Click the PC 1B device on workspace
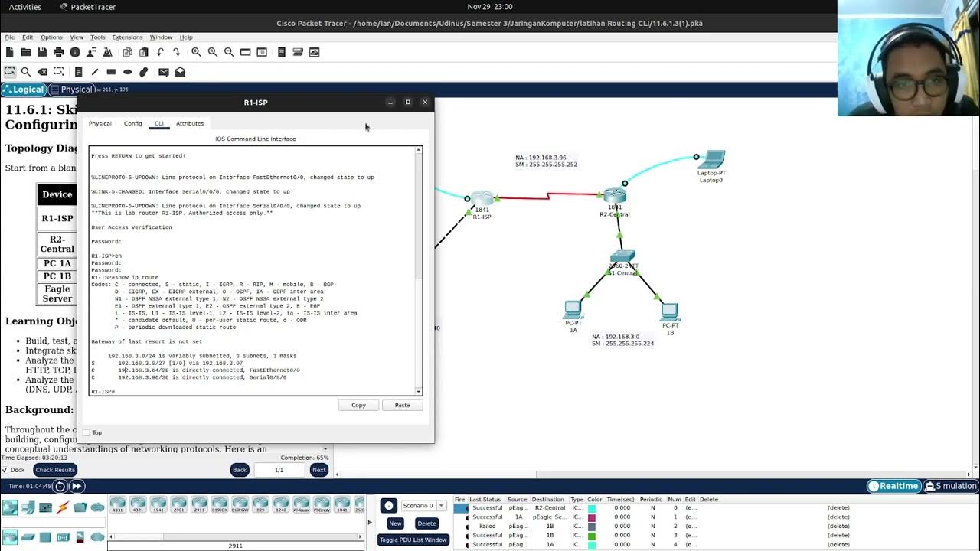Screen dimensions: 980x551 click(670, 311)
